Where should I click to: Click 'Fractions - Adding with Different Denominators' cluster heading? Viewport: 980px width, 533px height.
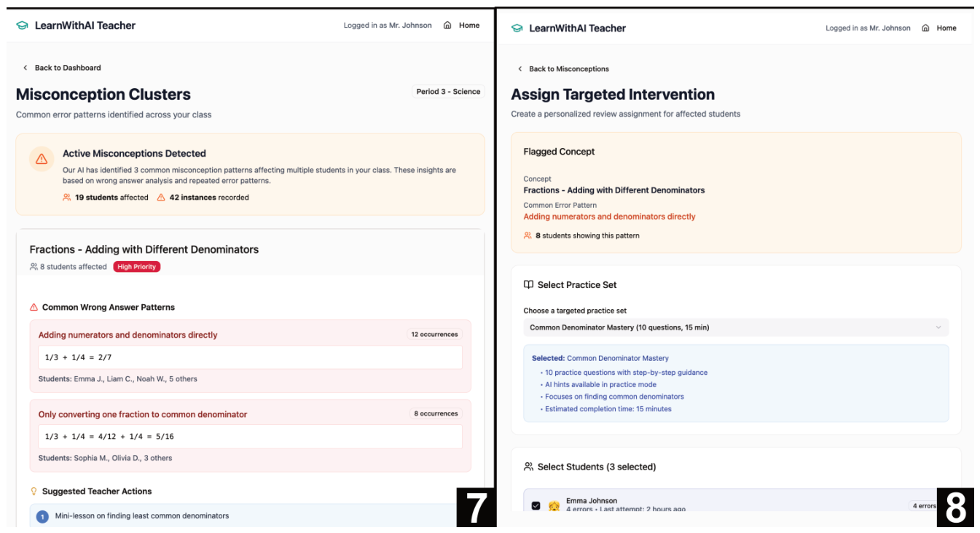[144, 249]
